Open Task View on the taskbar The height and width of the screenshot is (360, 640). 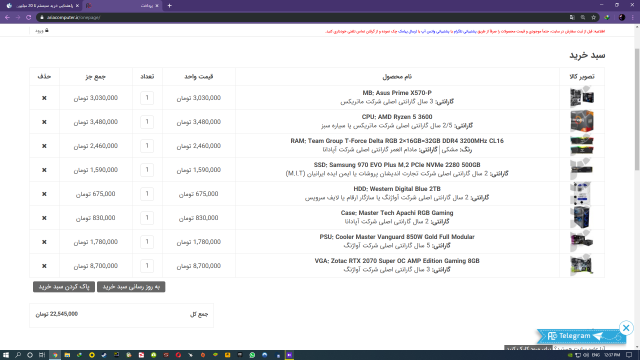pos(42,355)
